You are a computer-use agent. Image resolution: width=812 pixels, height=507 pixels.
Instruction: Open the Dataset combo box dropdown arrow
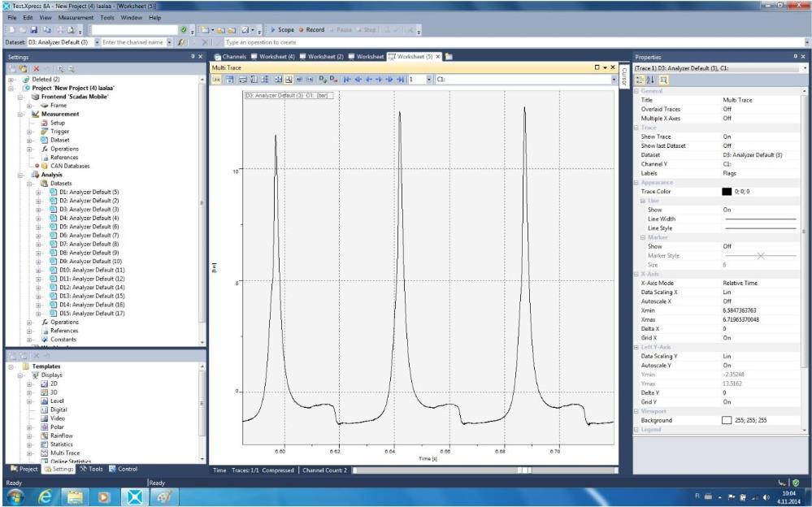coord(97,42)
